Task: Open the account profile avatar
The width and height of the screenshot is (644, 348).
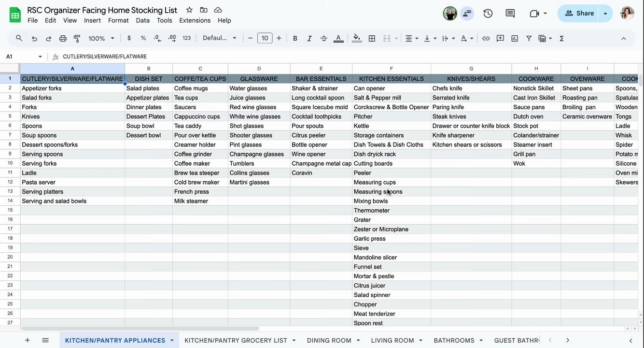Action: tap(627, 14)
